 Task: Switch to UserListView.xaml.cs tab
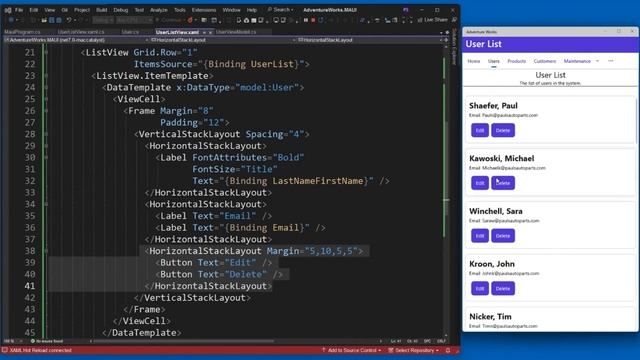(x=81, y=32)
